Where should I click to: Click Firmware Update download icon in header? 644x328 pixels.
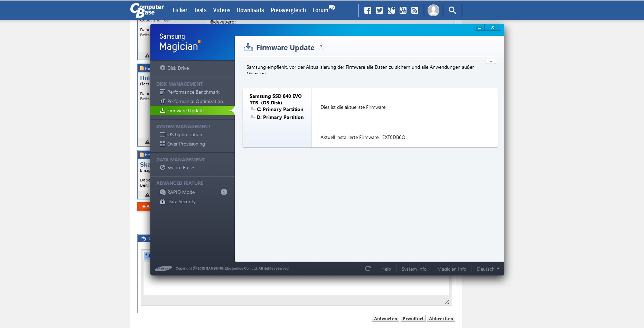coord(248,47)
